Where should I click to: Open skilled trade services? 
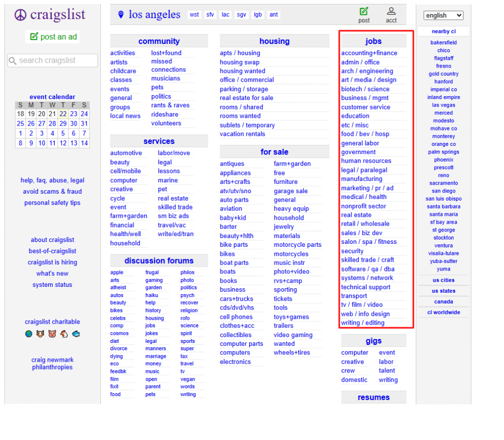pos(175,207)
